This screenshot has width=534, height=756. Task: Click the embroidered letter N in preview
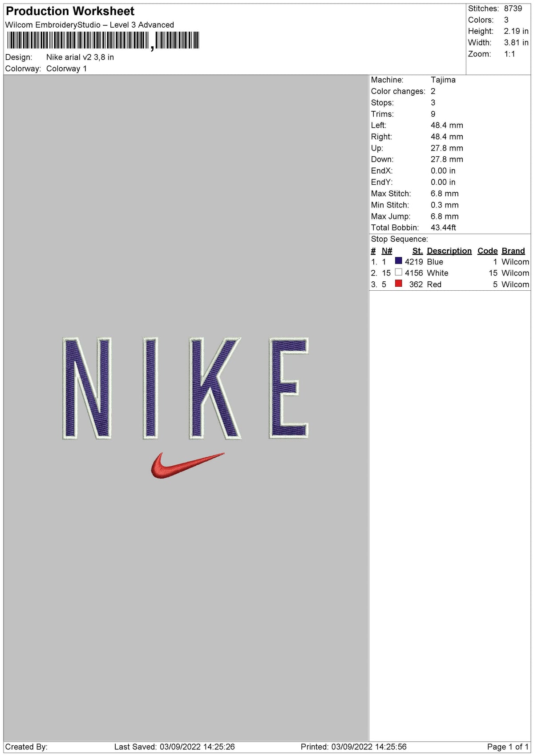pyautogui.click(x=86, y=388)
